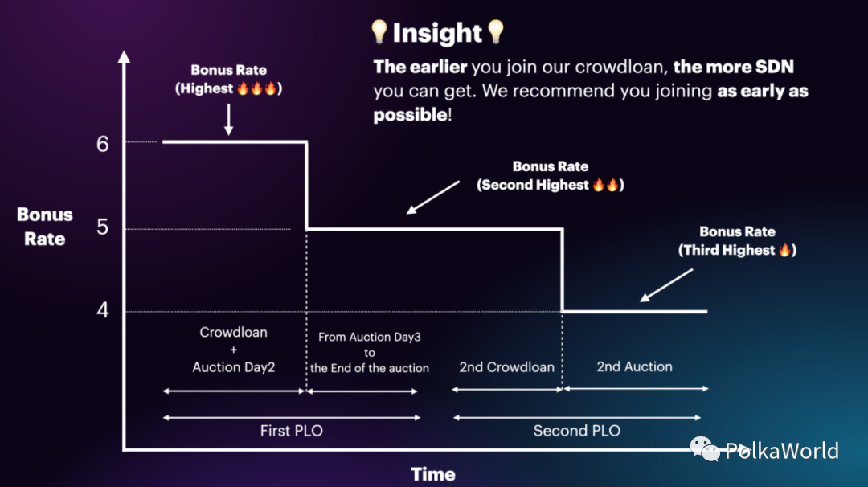Click the arrow pointing at the rate 5 line
This screenshot has width=868, height=487.
[x=432, y=198]
